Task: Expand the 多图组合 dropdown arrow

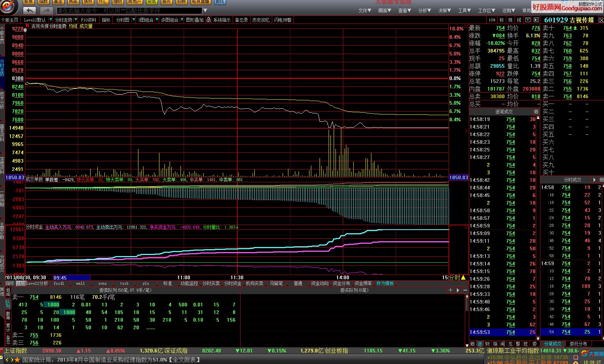Action: pos(182,20)
